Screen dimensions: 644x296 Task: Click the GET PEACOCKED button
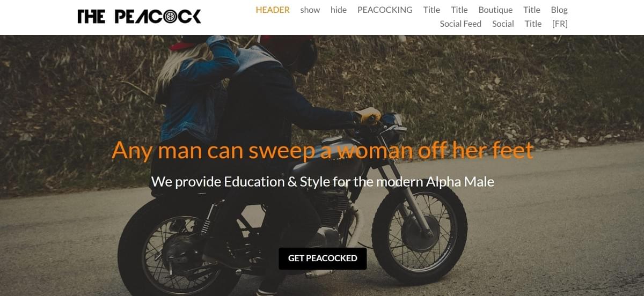pyautogui.click(x=323, y=258)
